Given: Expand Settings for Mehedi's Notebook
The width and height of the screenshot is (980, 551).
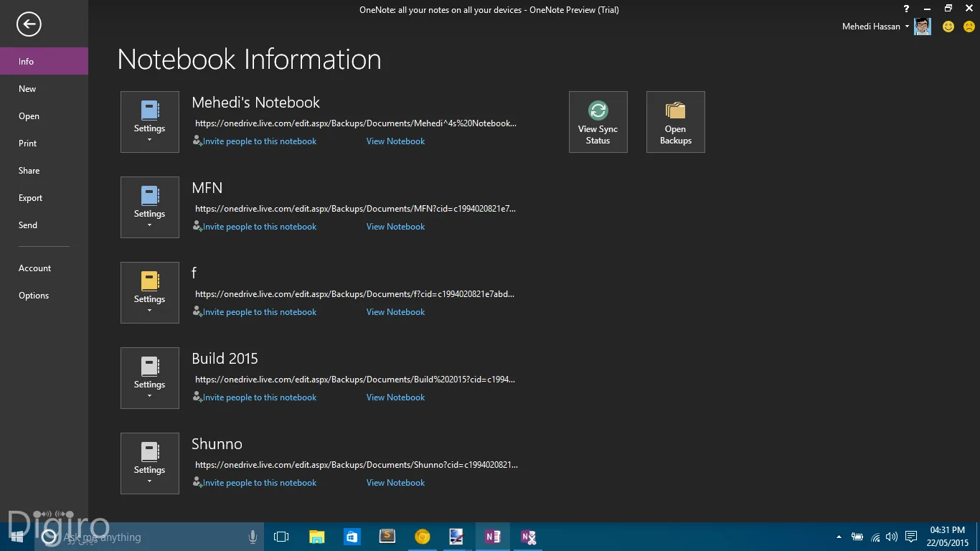Looking at the screenshot, I should pos(150,122).
